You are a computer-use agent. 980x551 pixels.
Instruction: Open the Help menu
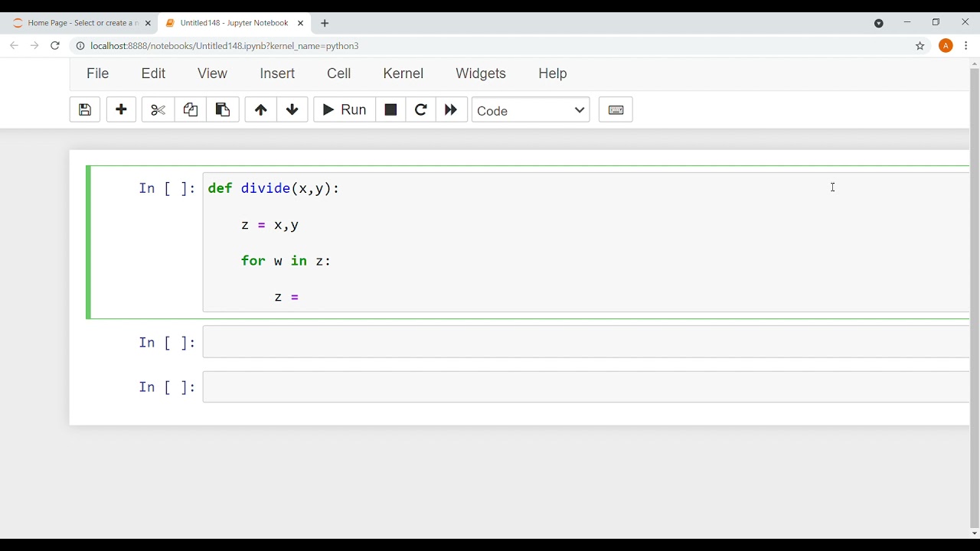click(552, 73)
